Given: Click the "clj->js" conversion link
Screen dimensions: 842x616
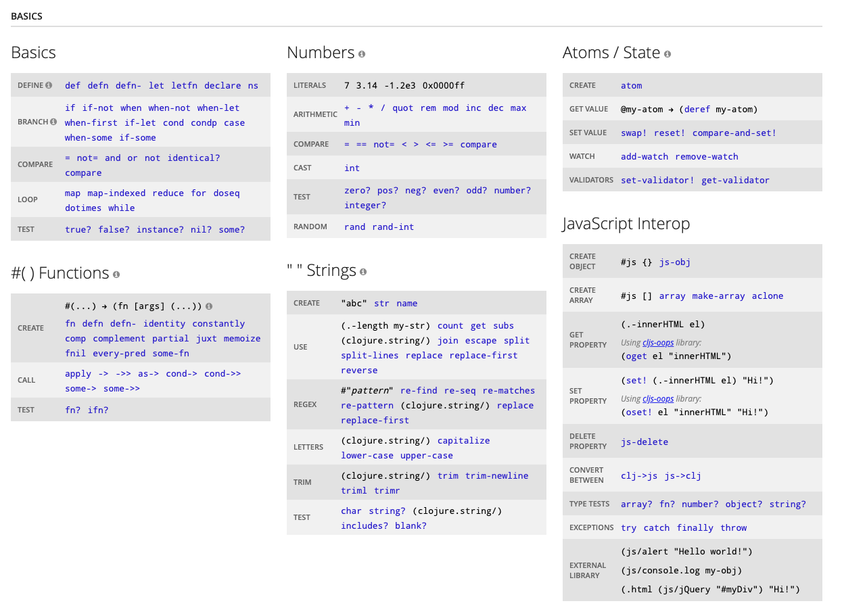Looking at the screenshot, I should (x=638, y=476).
